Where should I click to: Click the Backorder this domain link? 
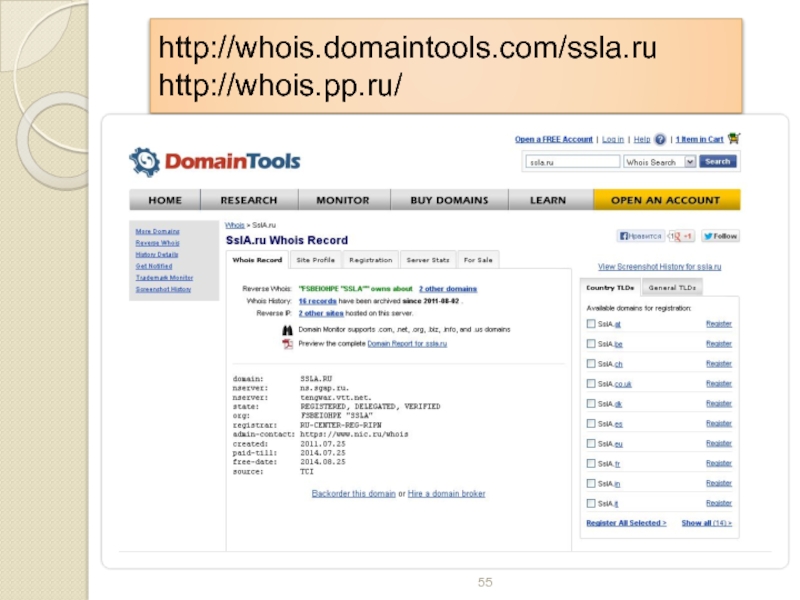pyautogui.click(x=353, y=494)
